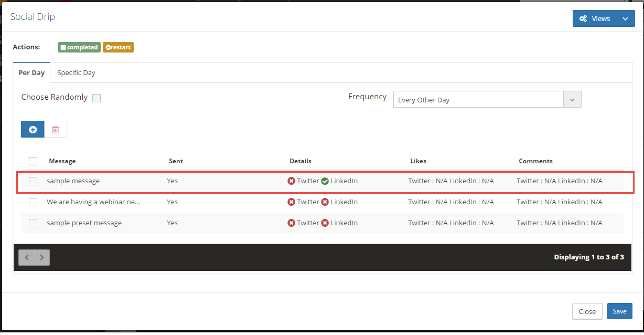Go to previous page with left arrow
This screenshot has height=335, width=644.
coord(27,257)
